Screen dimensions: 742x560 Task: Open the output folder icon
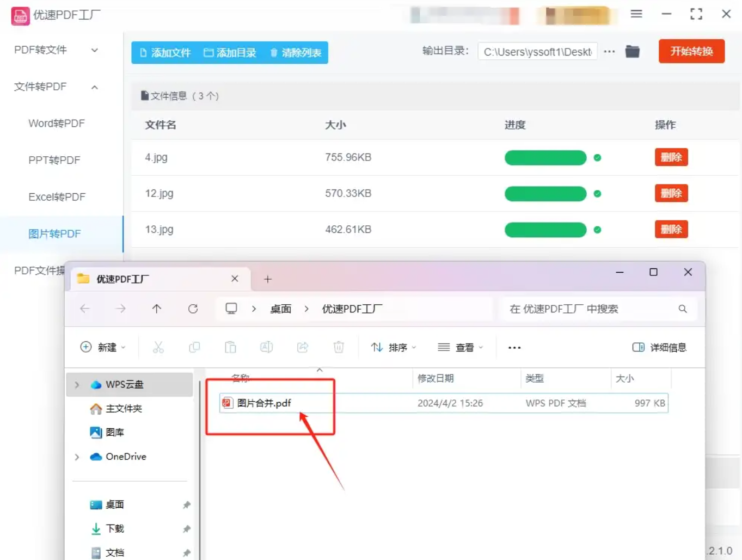pos(633,52)
